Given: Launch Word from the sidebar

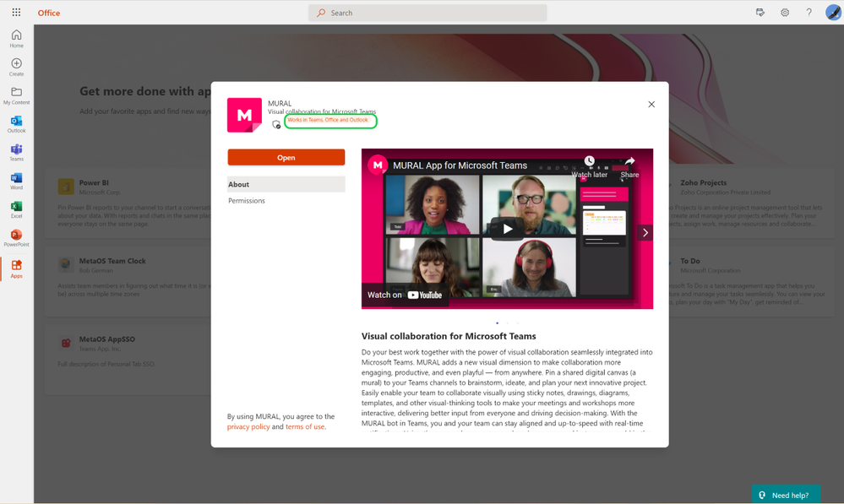Looking at the screenshot, I should 17,182.
